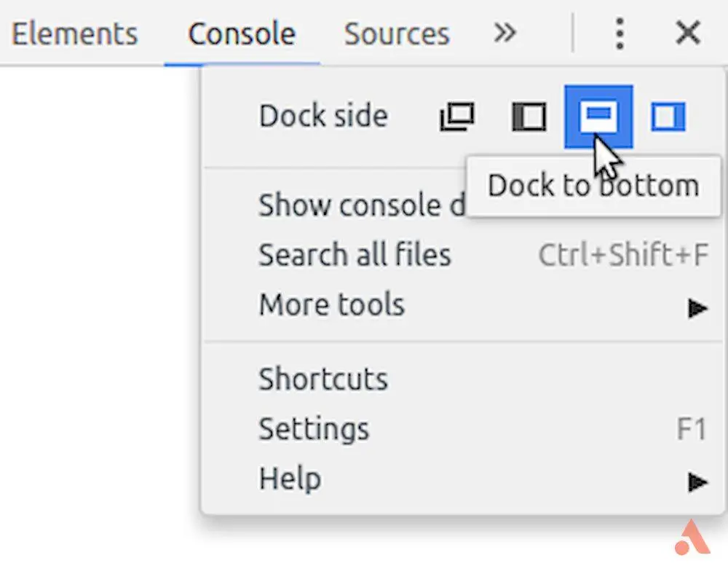728x574 pixels.
Task: Open the Sources tab
Action: [x=397, y=34]
